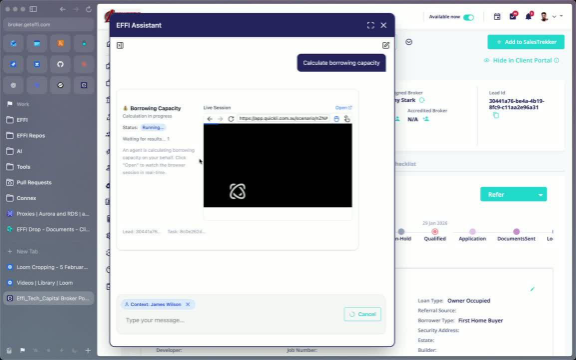Click the 'Running...' status badge
The width and height of the screenshot is (576, 360).
pyautogui.click(x=153, y=127)
